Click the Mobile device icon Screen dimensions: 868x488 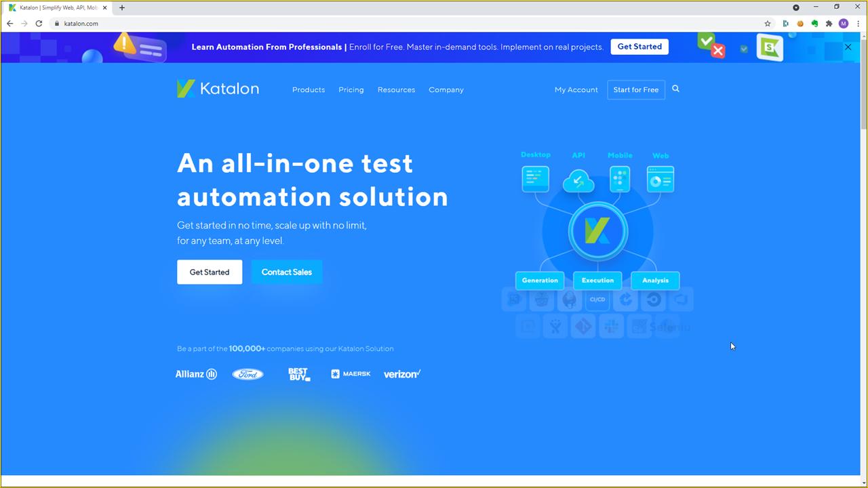click(620, 179)
